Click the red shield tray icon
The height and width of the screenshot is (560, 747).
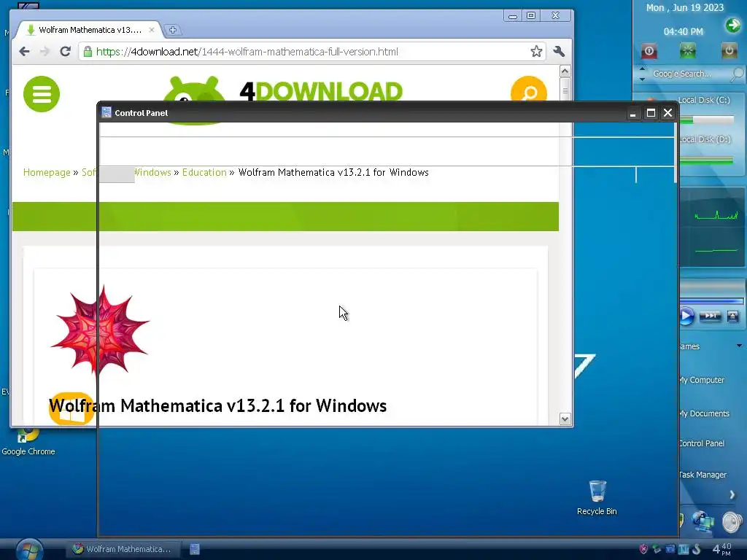click(x=643, y=549)
